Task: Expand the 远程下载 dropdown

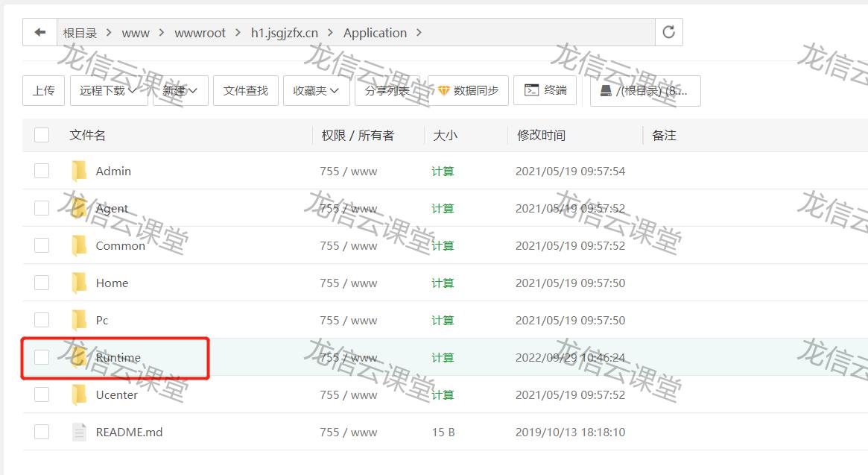Action: pos(104,90)
